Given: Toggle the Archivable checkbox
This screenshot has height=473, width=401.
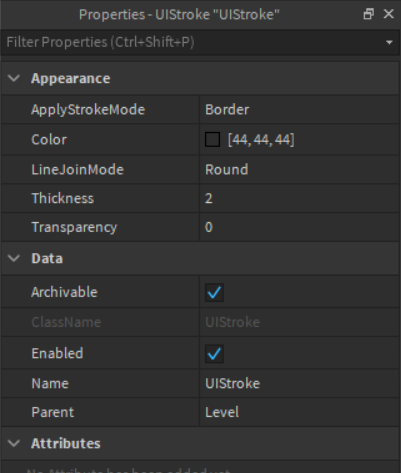Looking at the screenshot, I should point(214,293).
